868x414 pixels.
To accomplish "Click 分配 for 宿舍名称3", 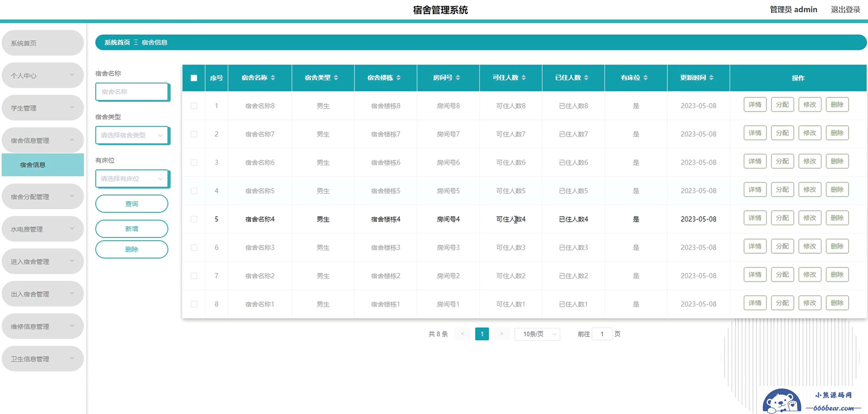I will [x=782, y=246].
